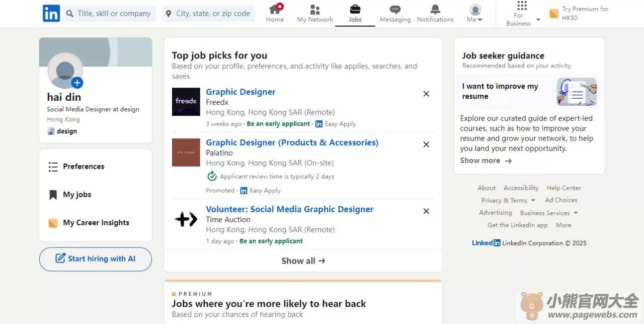Open the Freedx Graphic Designer job title
The image size is (644, 324).
[240, 92]
